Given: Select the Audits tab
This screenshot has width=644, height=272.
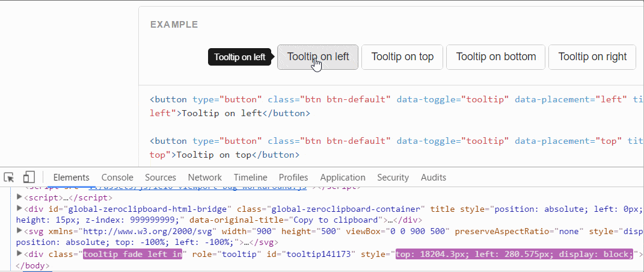Looking at the screenshot, I should click(x=434, y=178).
